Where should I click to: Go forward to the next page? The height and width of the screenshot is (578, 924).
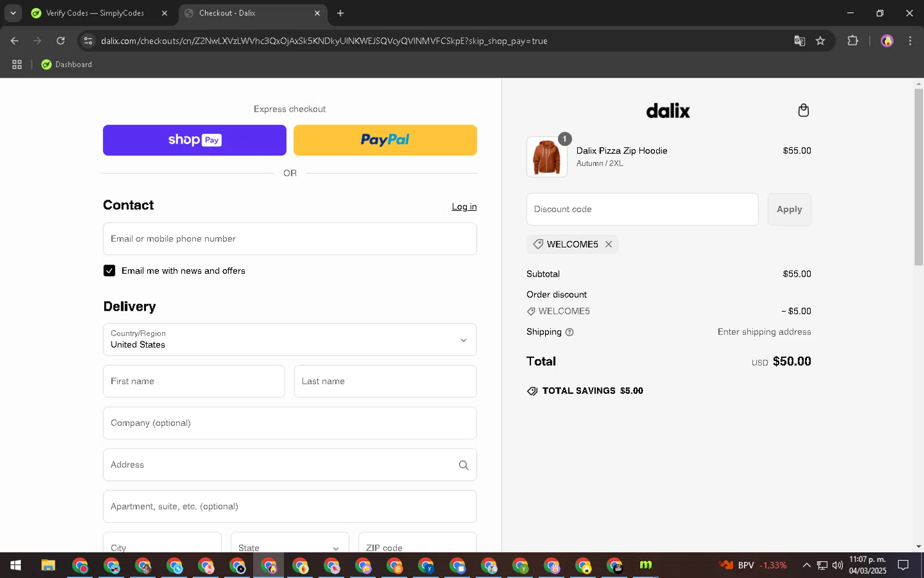click(38, 41)
